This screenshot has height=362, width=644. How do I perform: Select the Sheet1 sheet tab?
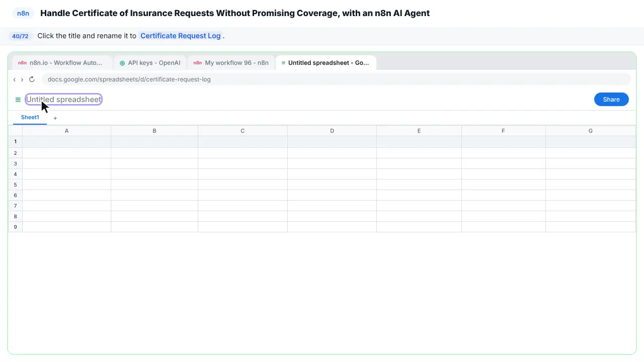pyautogui.click(x=30, y=118)
